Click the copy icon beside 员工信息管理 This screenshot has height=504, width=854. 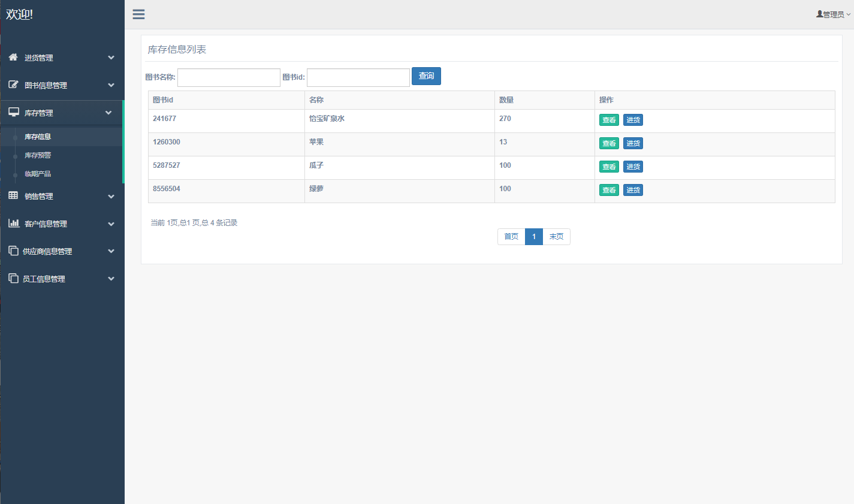tap(13, 278)
